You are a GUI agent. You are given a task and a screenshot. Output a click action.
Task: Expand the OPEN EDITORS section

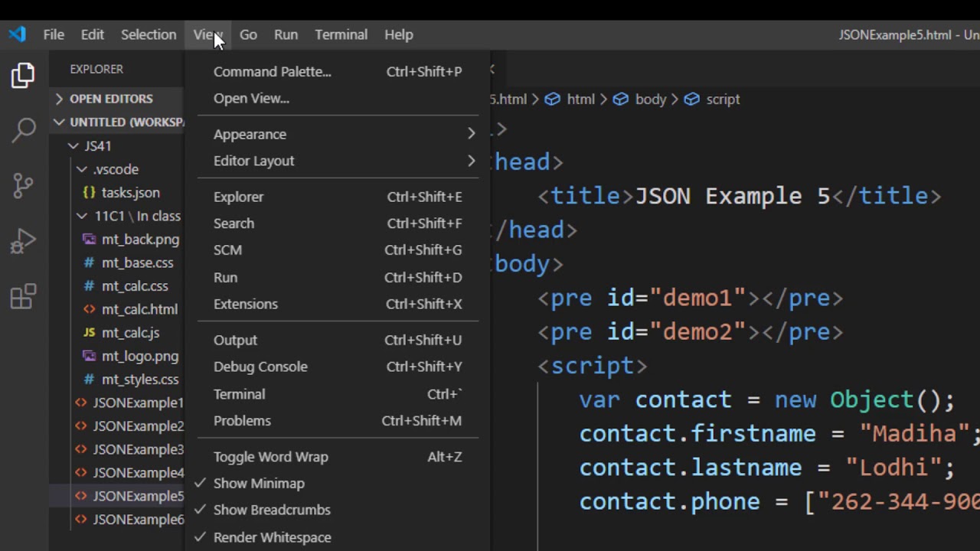[x=111, y=99]
